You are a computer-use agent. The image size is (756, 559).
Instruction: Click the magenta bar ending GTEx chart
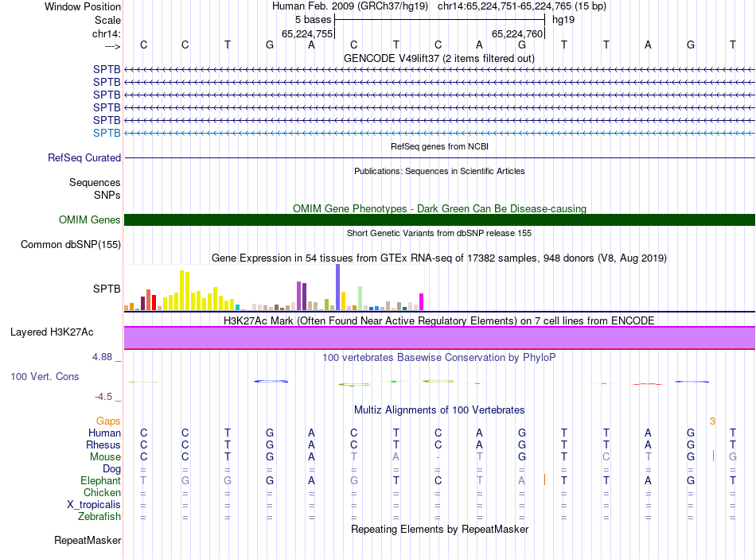(x=422, y=301)
